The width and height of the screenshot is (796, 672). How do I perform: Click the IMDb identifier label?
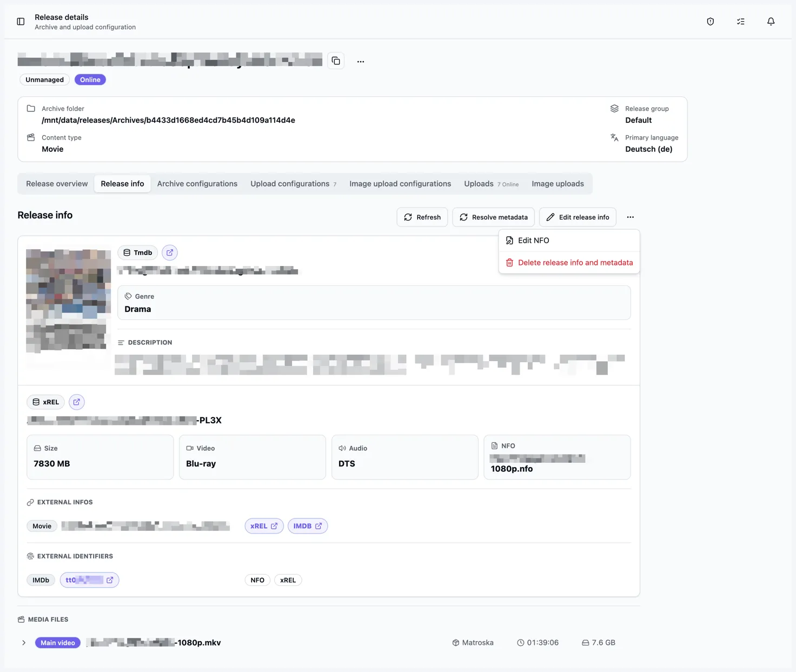(x=41, y=580)
